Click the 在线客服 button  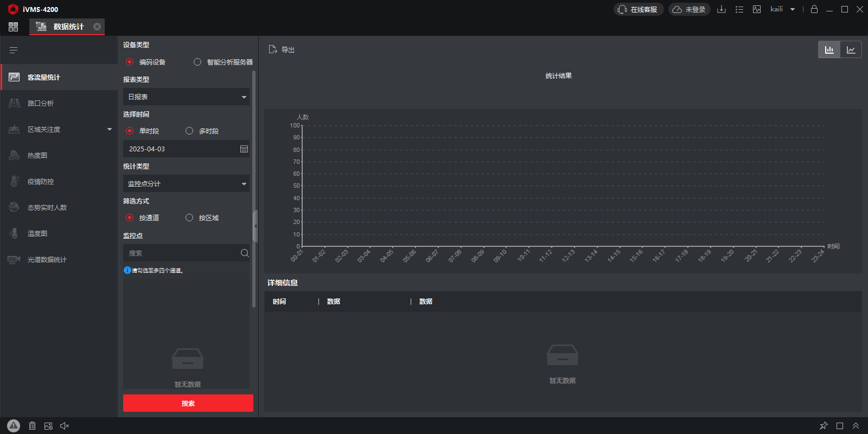[638, 9]
